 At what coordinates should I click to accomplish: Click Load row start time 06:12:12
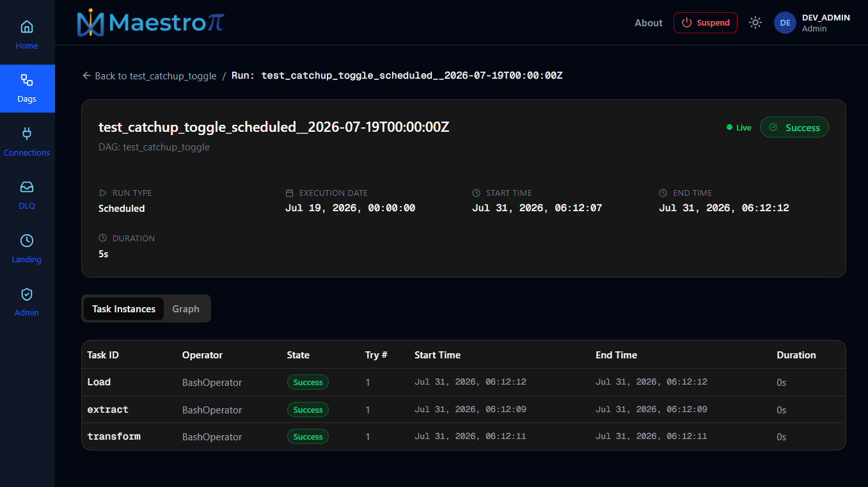[470, 382]
